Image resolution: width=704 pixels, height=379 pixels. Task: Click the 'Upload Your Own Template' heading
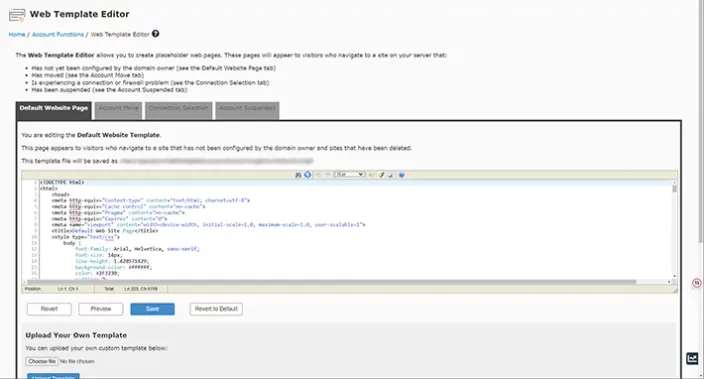pyautogui.click(x=76, y=335)
